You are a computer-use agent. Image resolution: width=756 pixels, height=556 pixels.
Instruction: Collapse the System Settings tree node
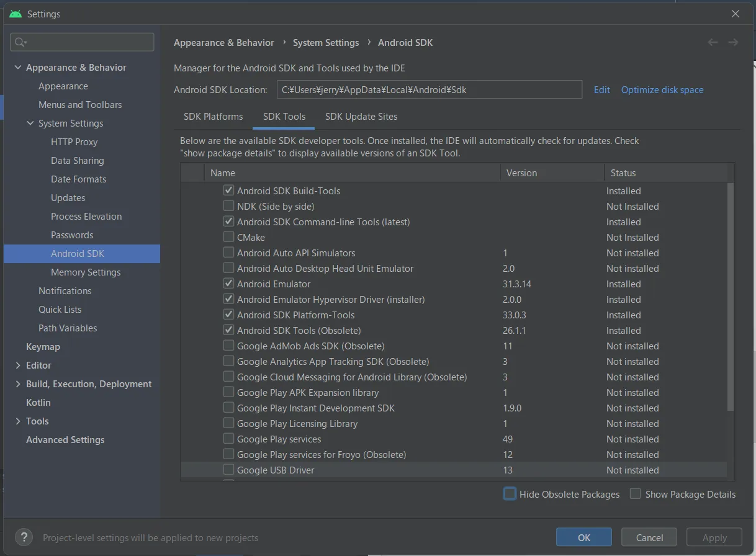click(30, 123)
